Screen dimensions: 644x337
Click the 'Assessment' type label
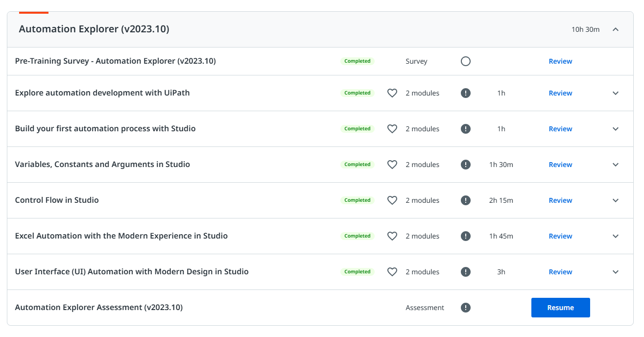click(425, 308)
